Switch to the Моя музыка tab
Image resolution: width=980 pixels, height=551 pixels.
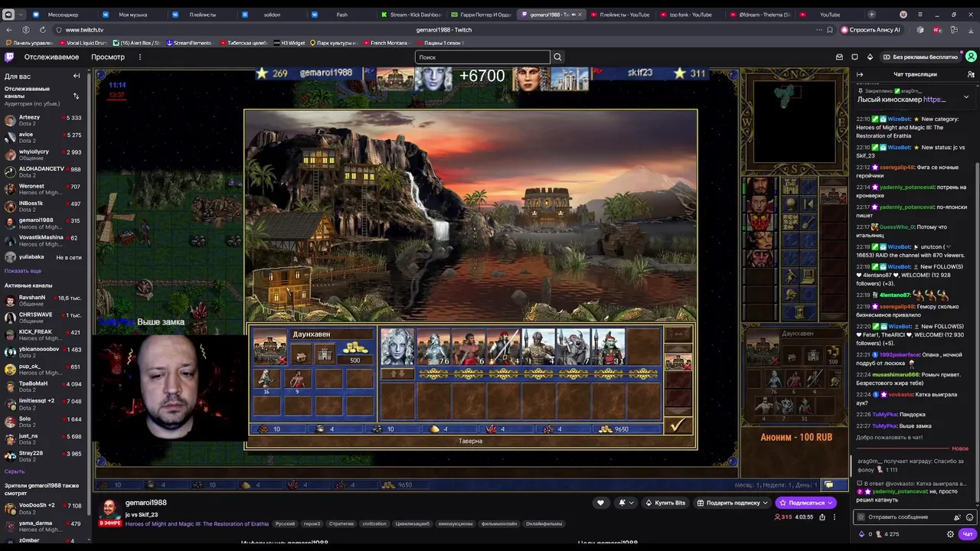(133, 15)
